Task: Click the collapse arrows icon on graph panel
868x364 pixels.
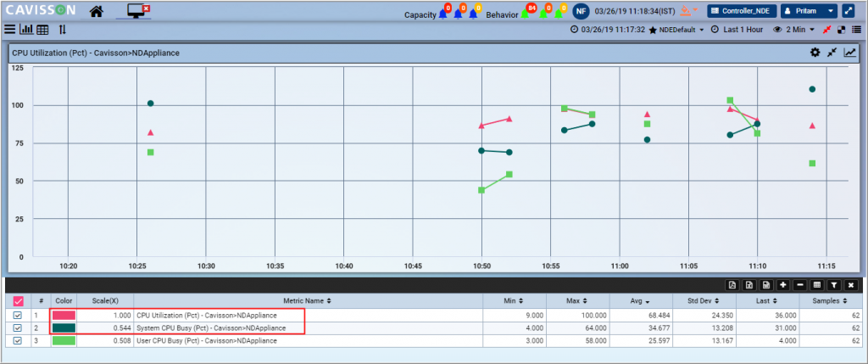Action: 832,52
